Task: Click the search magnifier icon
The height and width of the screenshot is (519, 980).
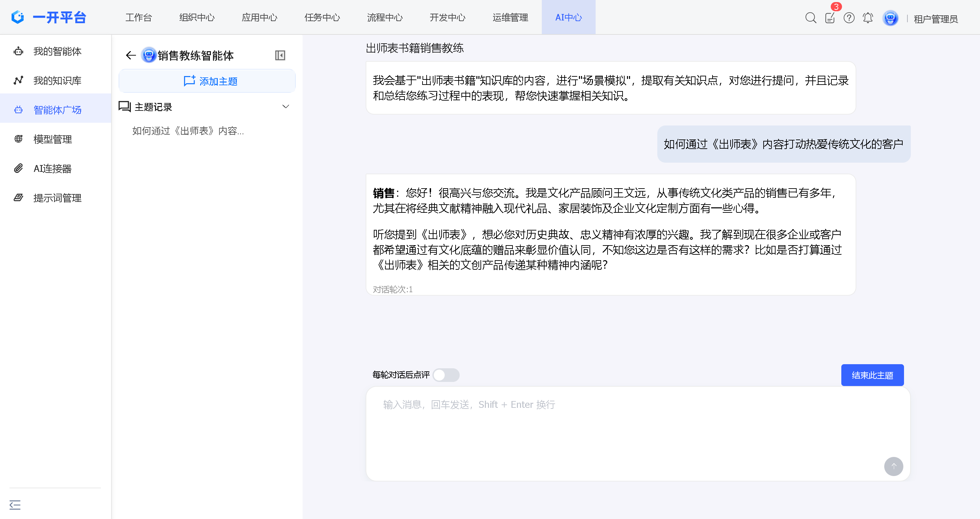Action: [x=810, y=18]
